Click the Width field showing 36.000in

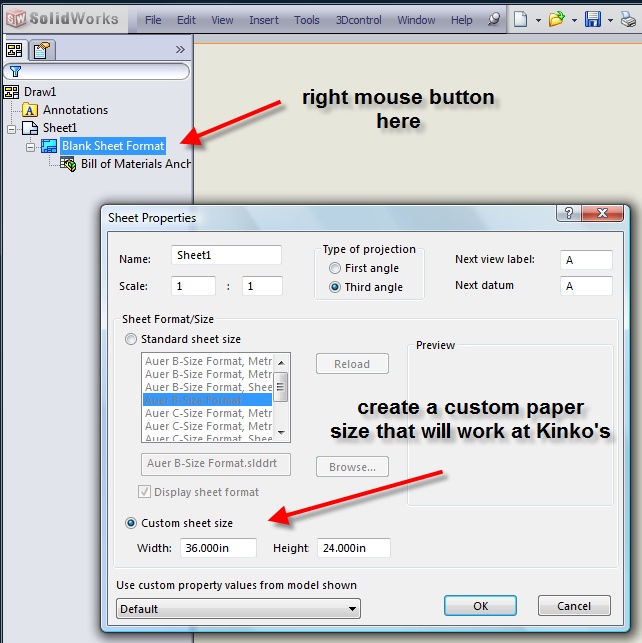pos(218,548)
